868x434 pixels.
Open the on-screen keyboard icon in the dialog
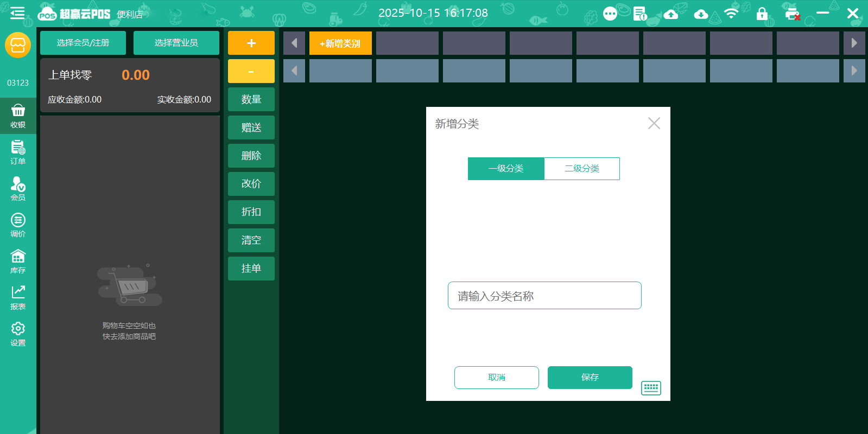pyautogui.click(x=651, y=388)
